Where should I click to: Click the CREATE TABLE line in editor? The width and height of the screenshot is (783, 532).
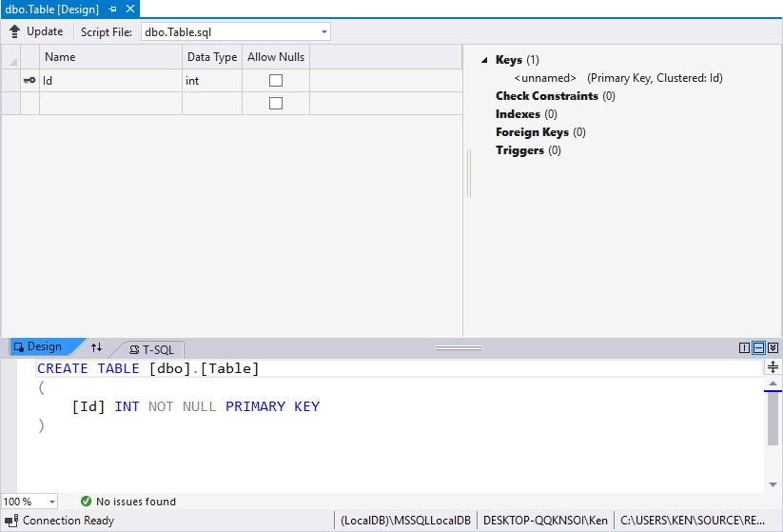pos(148,368)
